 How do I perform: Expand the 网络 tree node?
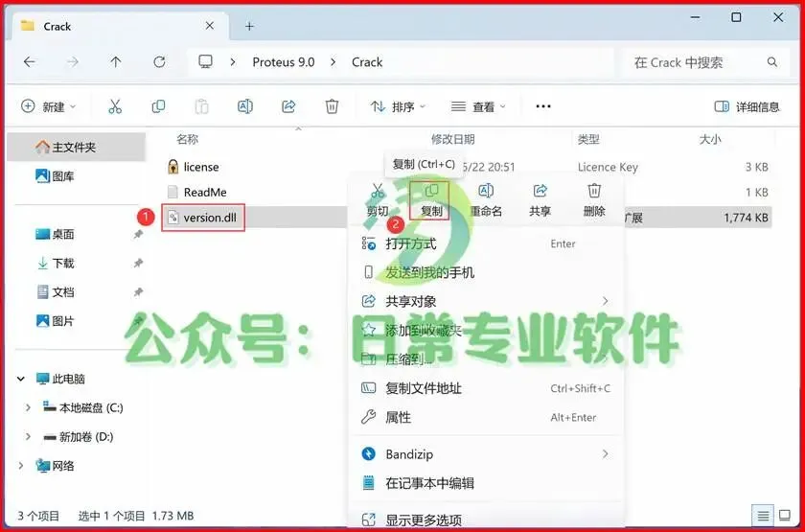pyautogui.click(x=20, y=466)
